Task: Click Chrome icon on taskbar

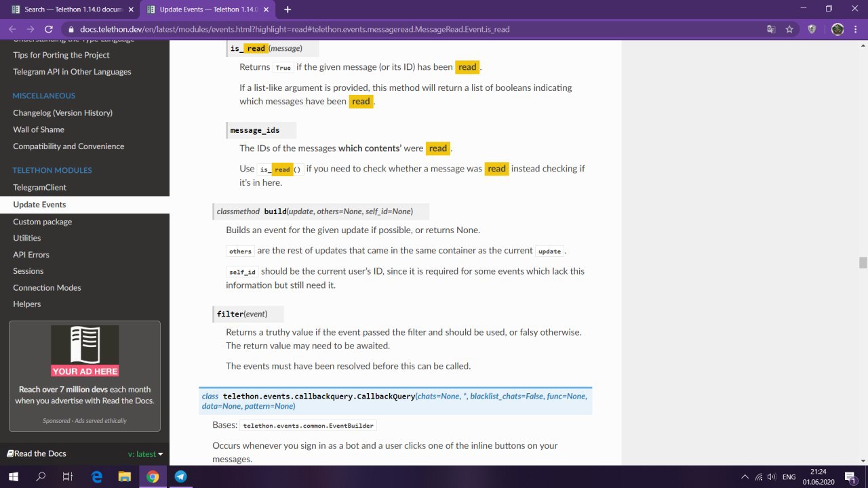Action: (x=153, y=476)
